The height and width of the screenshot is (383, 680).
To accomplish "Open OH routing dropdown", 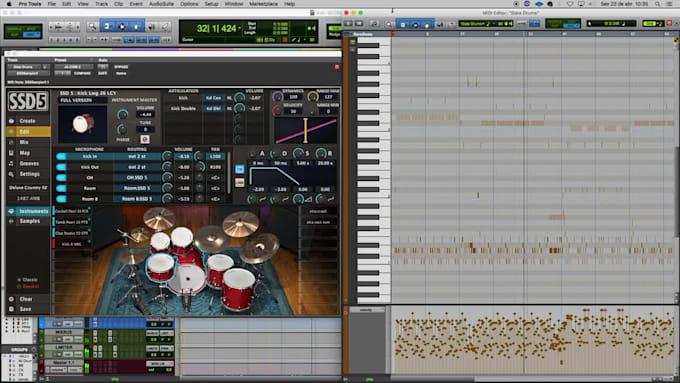I will tap(137, 177).
